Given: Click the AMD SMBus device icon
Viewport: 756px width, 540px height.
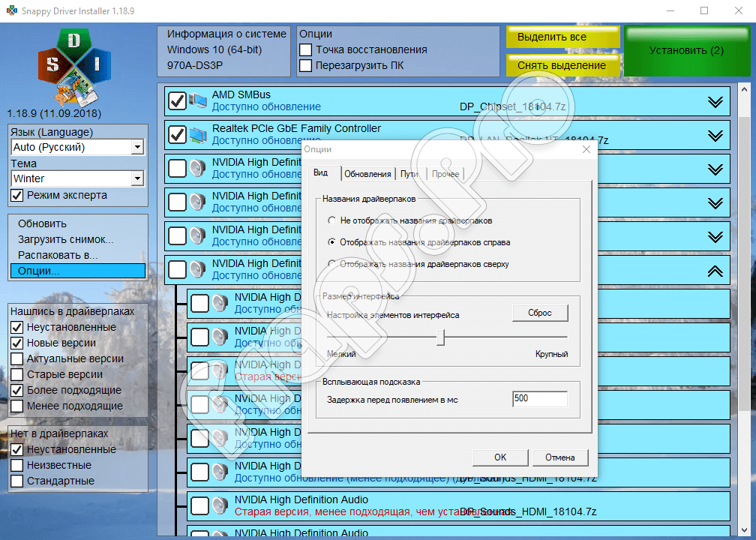Looking at the screenshot, I should [x=199, y=100].
